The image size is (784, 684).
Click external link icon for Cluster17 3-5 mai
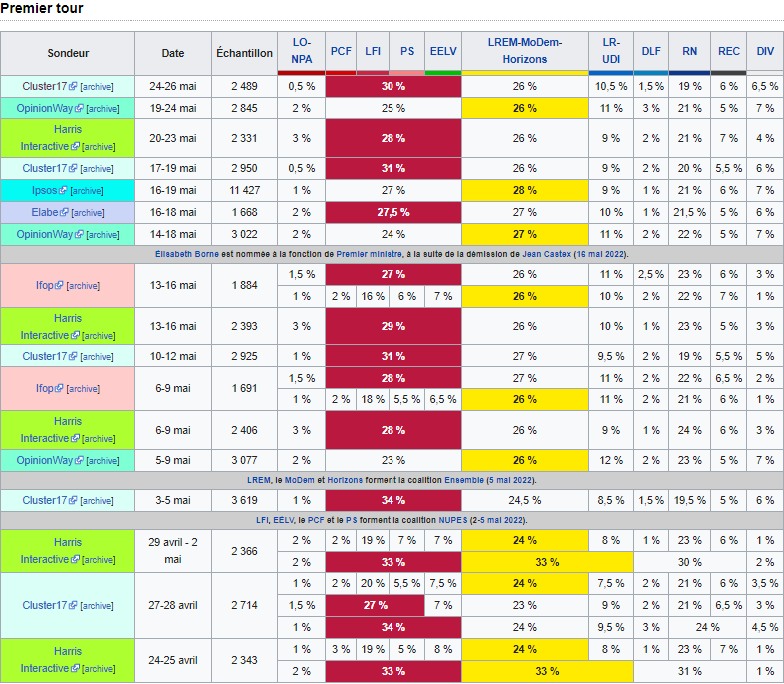pyautogui.click(x=73, y=501)
